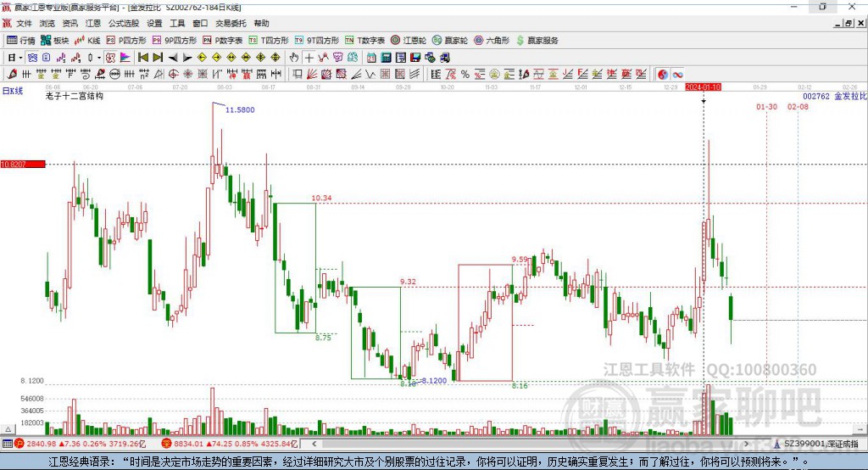Open the 工具 menu
The height and width of the screenshot is (470, 868).
click(x=177, y=23)
